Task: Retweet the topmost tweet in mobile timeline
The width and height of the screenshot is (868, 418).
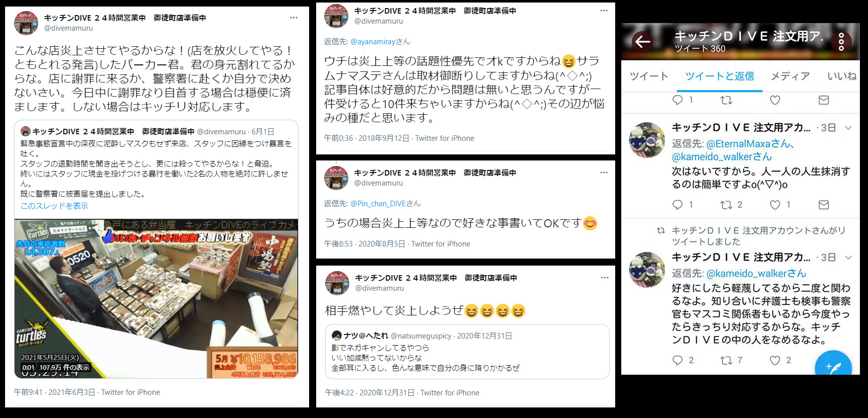Action: [x=726, y=100]
